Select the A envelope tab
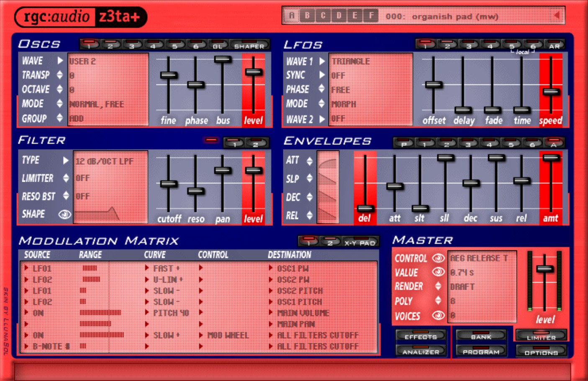588x381 pixels. coord(554,143)
